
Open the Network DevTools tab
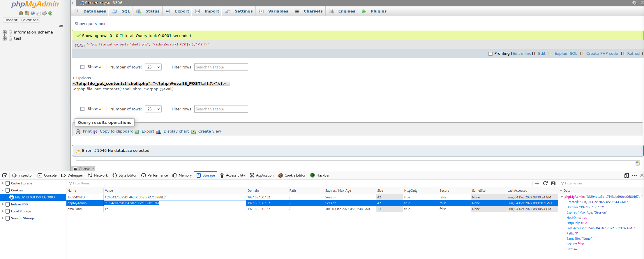pos(98,175)
